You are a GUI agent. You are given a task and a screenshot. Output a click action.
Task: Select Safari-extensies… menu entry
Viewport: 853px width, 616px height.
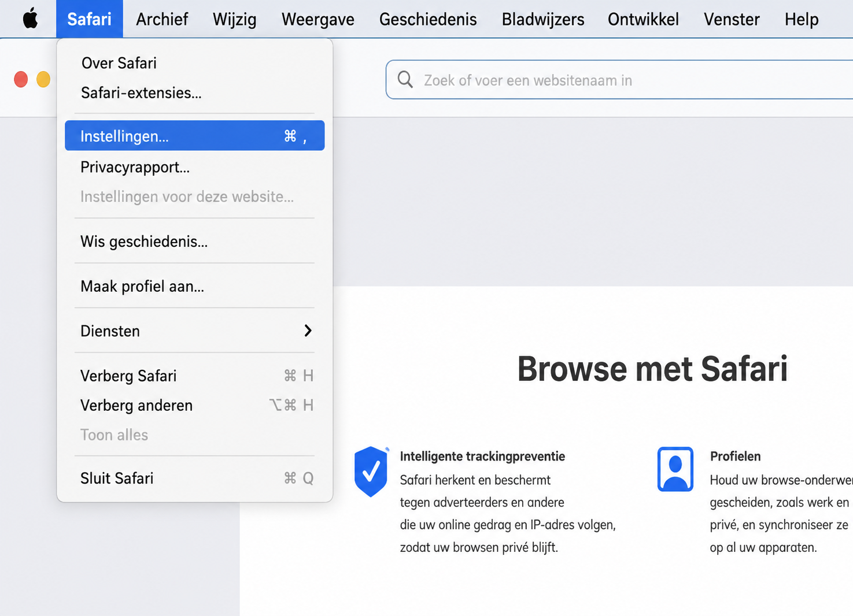194,92
